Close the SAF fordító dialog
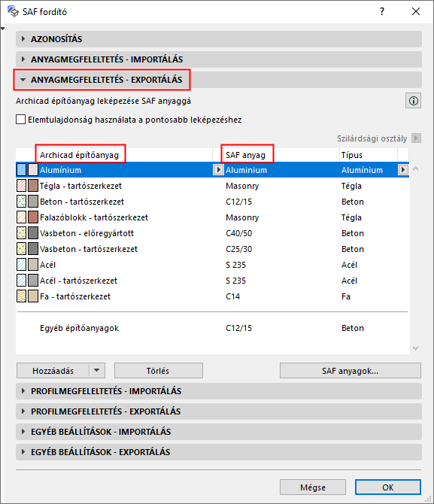This screenshot has width=434, height=504. pyautogui.click(x=416, y=11)
